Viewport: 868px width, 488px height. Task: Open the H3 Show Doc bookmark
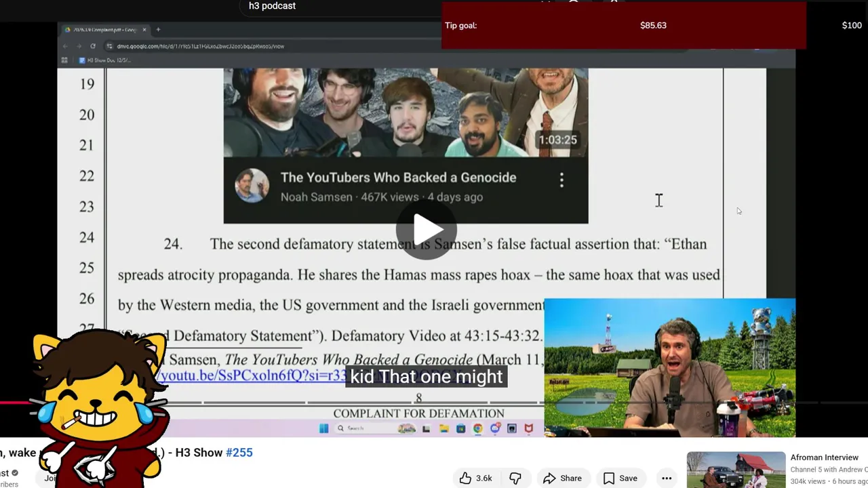point(104,60)
